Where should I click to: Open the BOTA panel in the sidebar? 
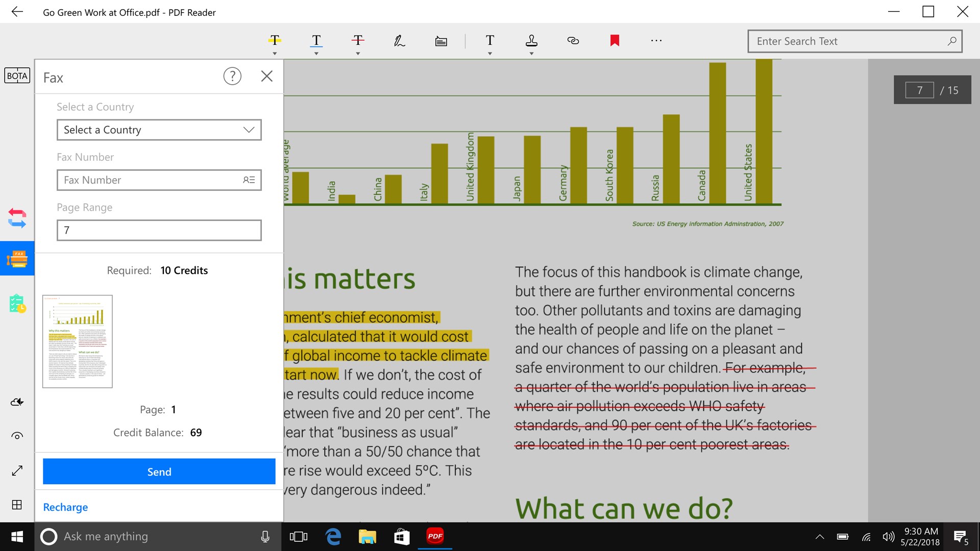[17, 76]
